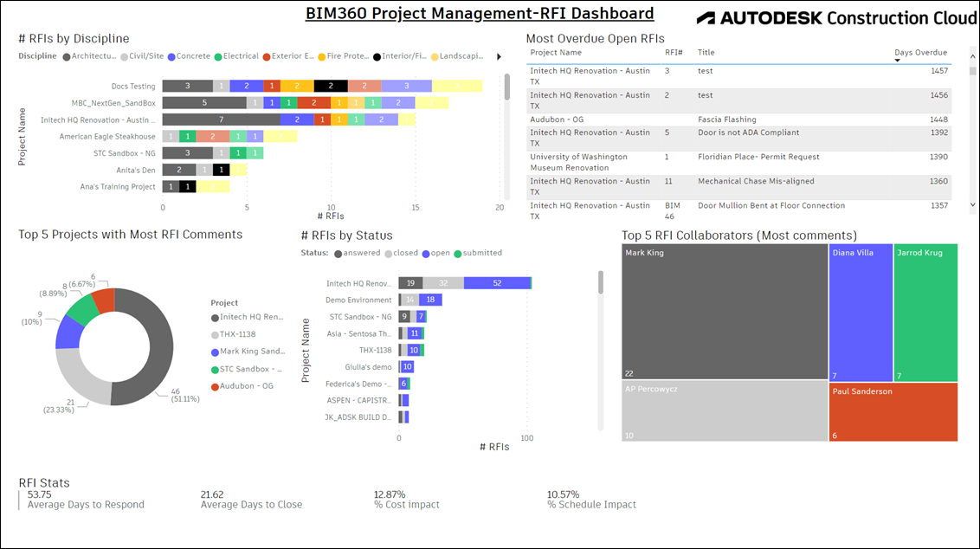Image resolution: width=980 pixels, height=549 pixels.
Task: Click the Average Days to Respond stat
Action: coord(86,500)
